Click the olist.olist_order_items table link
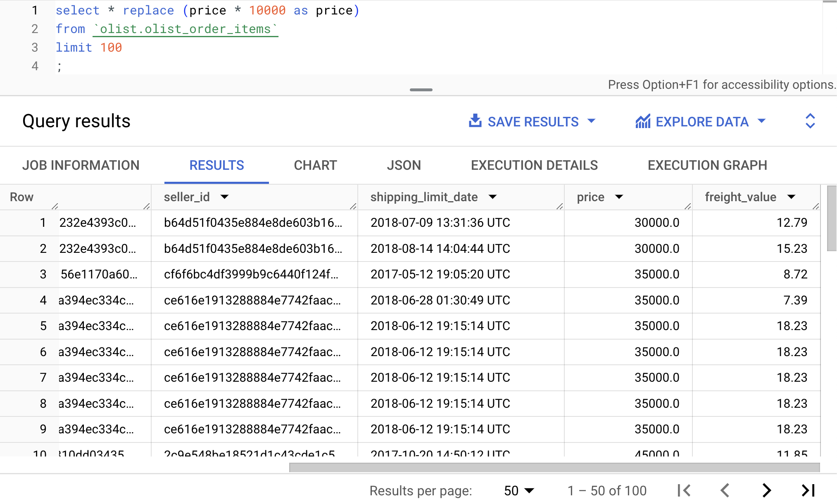The image size is (837, 504). (185, 29)
